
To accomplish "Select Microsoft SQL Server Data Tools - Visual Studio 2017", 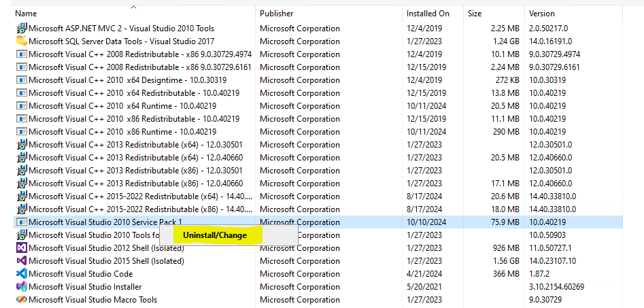I will point(121,41).
